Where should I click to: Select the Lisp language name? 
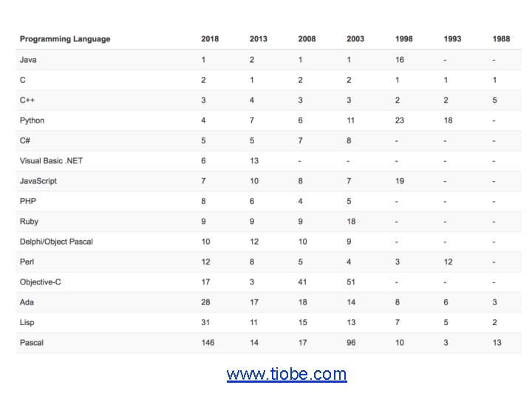27,322
